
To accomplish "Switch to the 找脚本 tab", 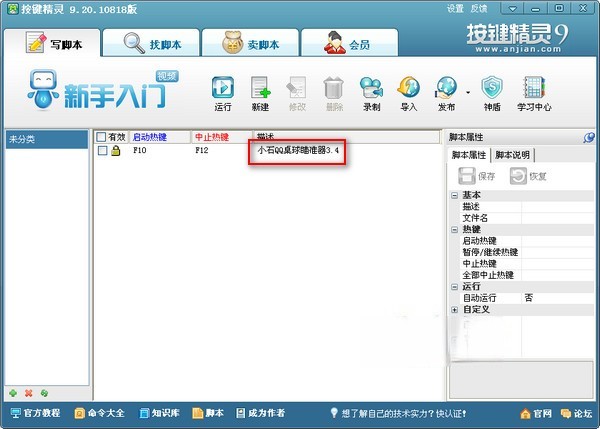I will coord(152,43).
